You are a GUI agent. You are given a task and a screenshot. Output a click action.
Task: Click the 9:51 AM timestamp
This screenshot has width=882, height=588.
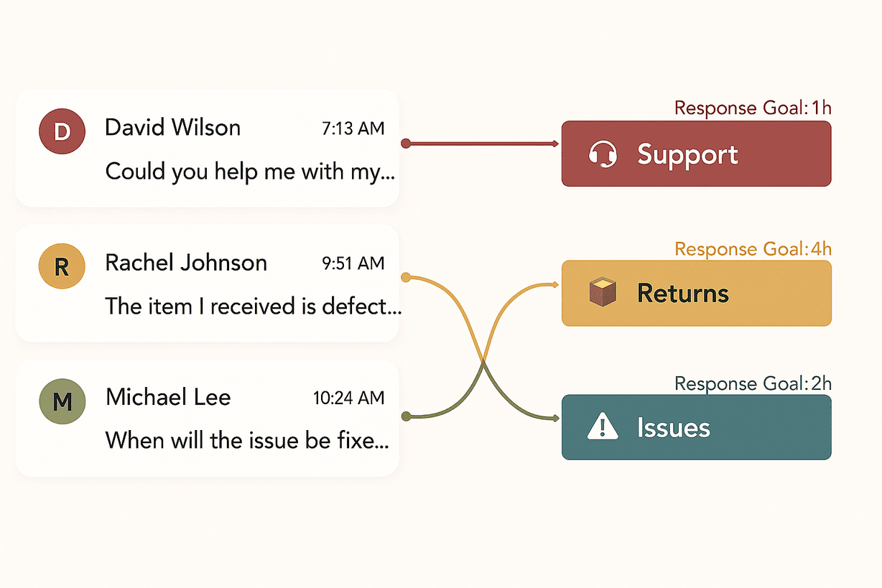353,263
